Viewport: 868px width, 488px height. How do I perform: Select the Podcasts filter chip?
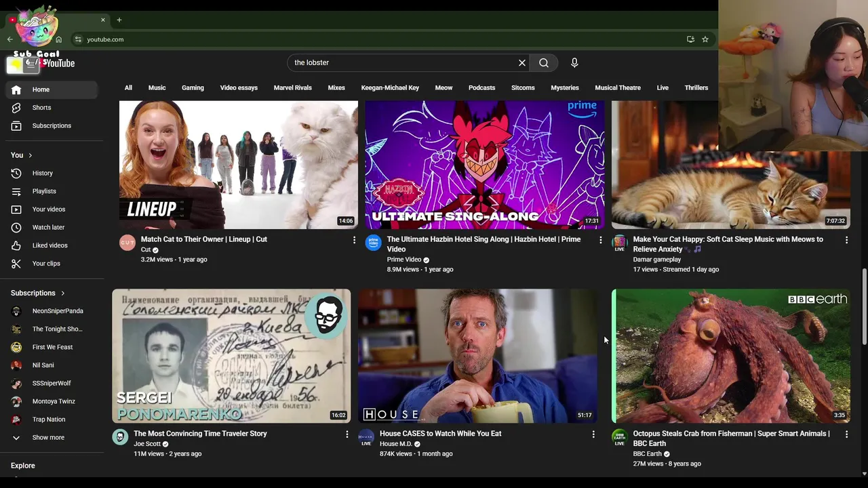[x=481, y=88]
